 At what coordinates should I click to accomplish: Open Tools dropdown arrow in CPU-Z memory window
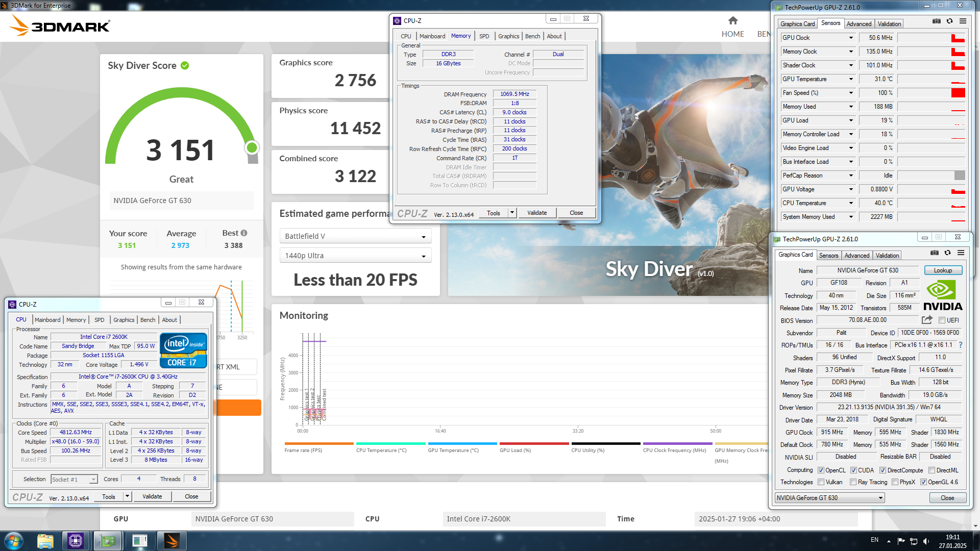tap(512, 213)
